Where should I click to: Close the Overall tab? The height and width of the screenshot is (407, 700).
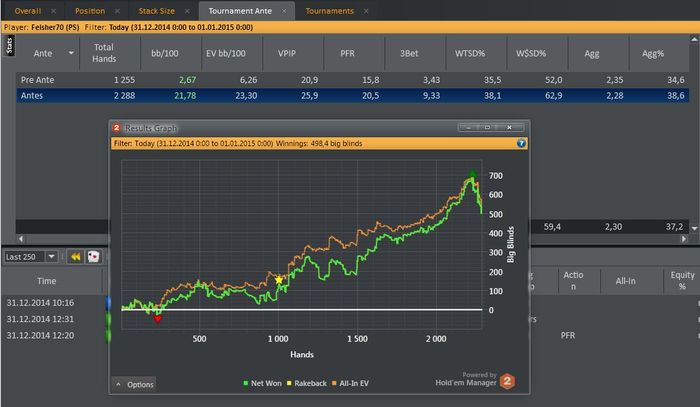tap(54, 11)
